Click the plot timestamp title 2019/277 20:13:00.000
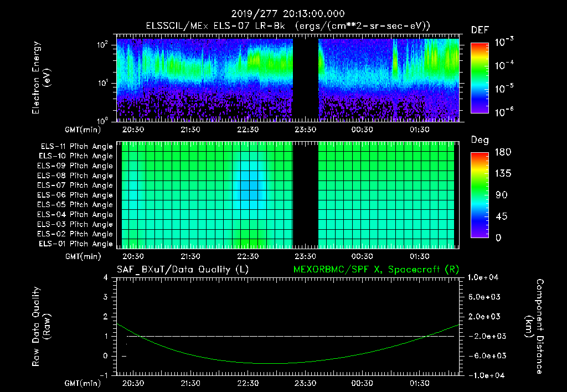 pos(288,14)
